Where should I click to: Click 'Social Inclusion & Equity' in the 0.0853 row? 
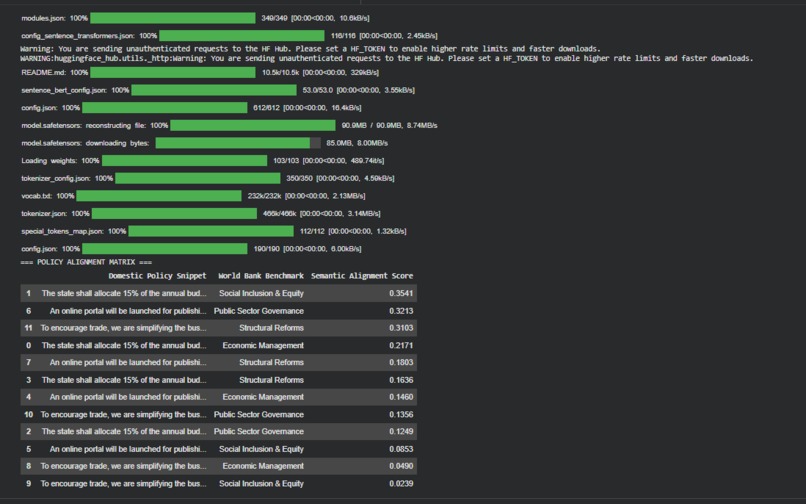(261, 449)
